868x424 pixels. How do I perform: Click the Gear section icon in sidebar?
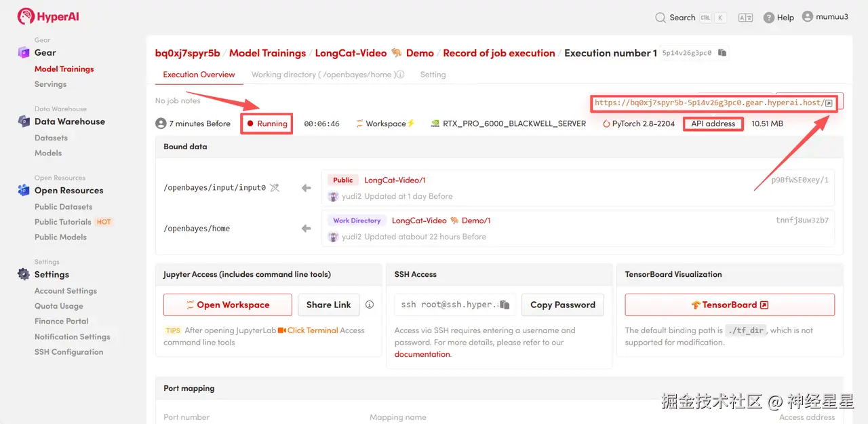[x=23, y=52]
